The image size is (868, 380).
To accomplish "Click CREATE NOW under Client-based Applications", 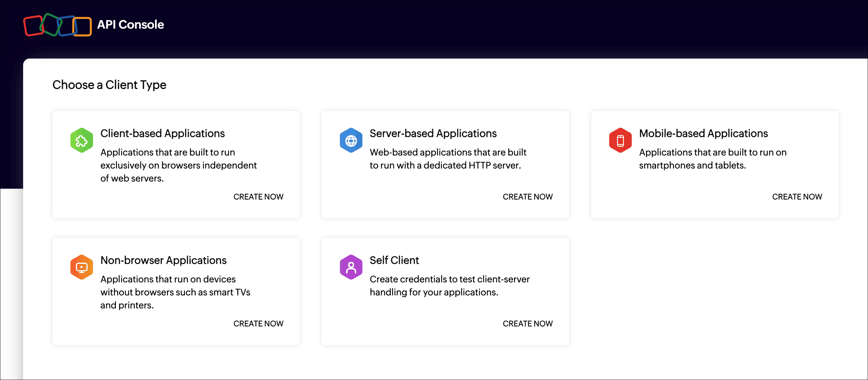I will point(258,197).
